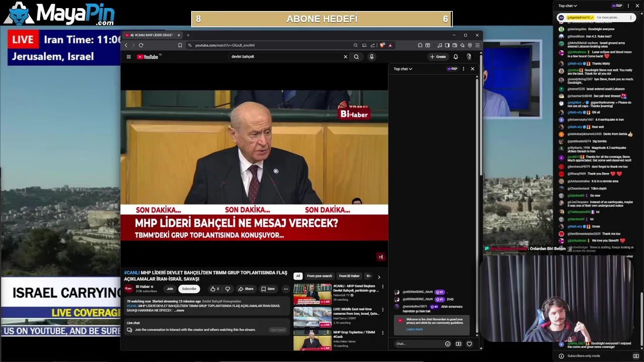Viewport: 644px width, 362px height.
Task: Click the 'ABONE HEDEFİ' goal progress bar
Action: pos(322,19)
